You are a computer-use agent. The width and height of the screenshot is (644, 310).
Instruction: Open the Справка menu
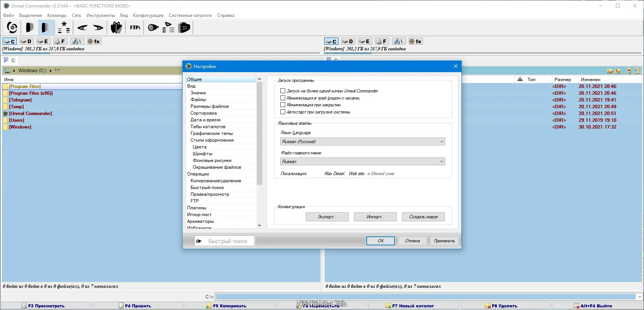(226, 15)
